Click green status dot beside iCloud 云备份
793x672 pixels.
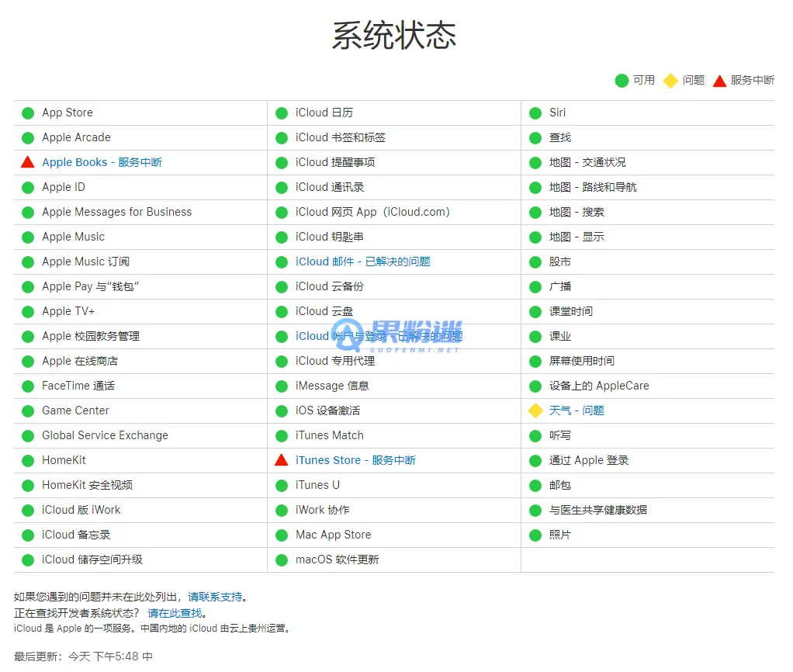[x=282, y=286]
